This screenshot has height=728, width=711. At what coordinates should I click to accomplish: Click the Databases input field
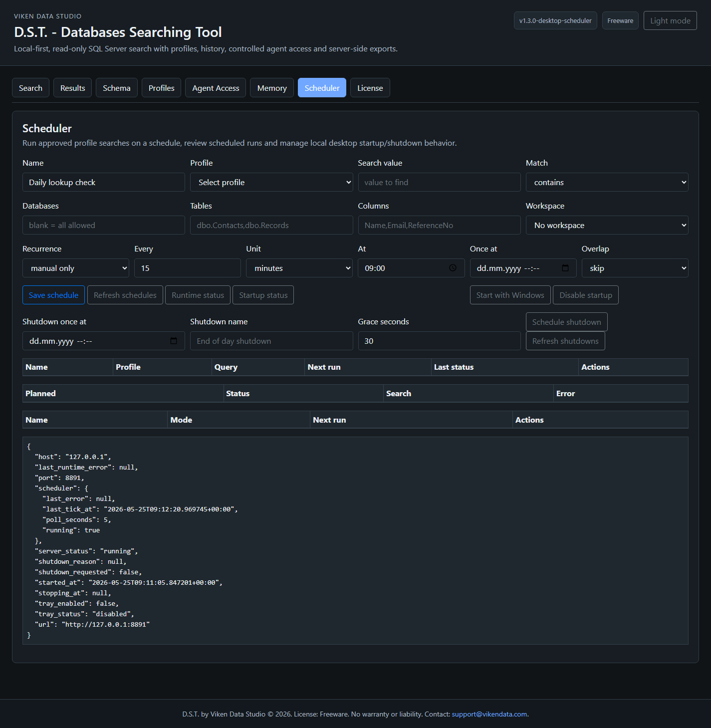coord(104,225)
